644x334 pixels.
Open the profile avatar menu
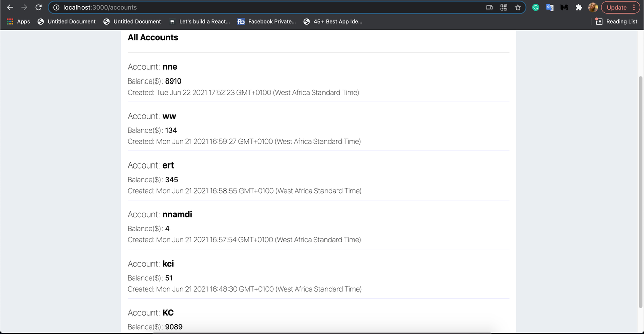click(x=593, y=7)
